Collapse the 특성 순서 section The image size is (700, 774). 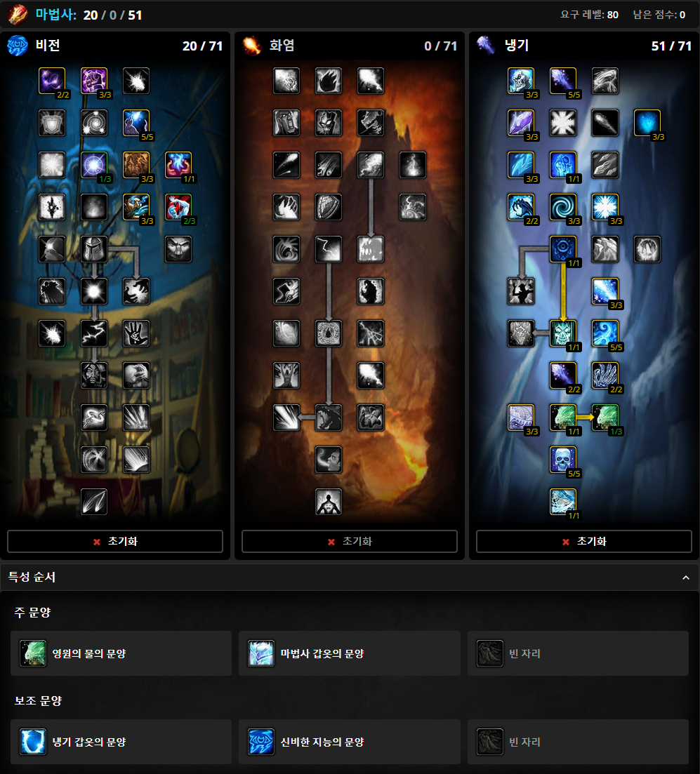[x=686, y=578]
